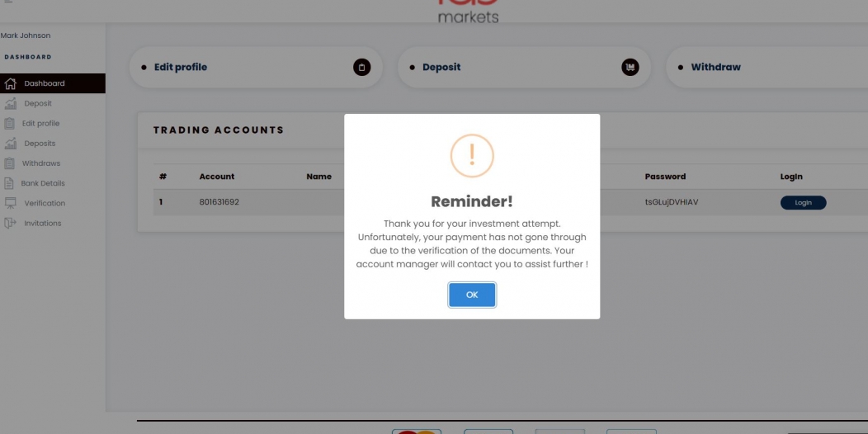868x434 pixels.
Task: Open Withdraws from the sidebar
Action: click(x=41, y=163)
